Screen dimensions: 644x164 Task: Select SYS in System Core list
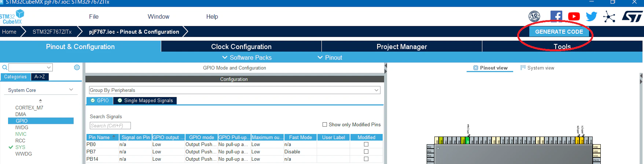tap(20, 147)
